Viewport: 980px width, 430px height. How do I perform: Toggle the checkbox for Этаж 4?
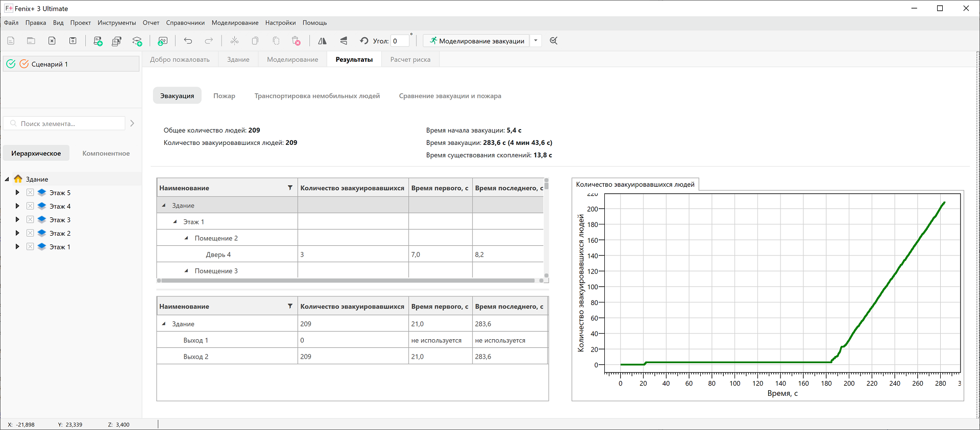point(30,206)
